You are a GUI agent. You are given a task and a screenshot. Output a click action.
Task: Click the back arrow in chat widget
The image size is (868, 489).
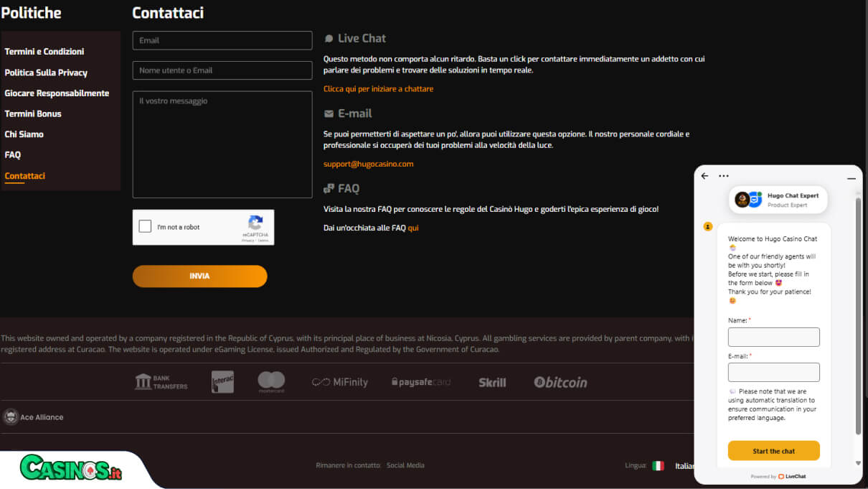tap(704, 176)
